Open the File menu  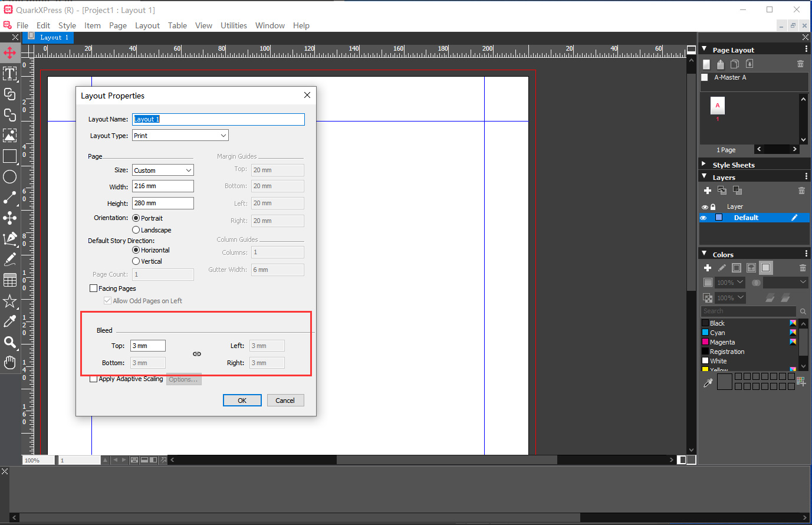coord(22,25)
